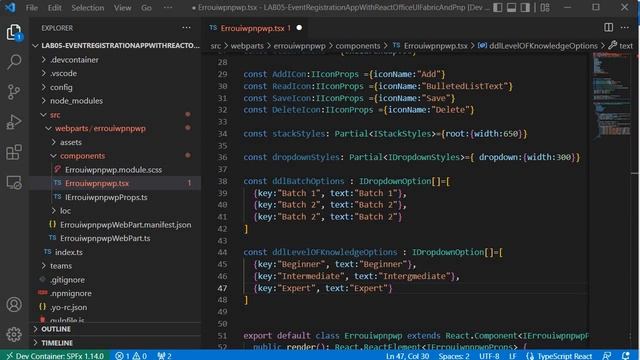
Task: Open the Go menu
Action: tap(146, 8)
